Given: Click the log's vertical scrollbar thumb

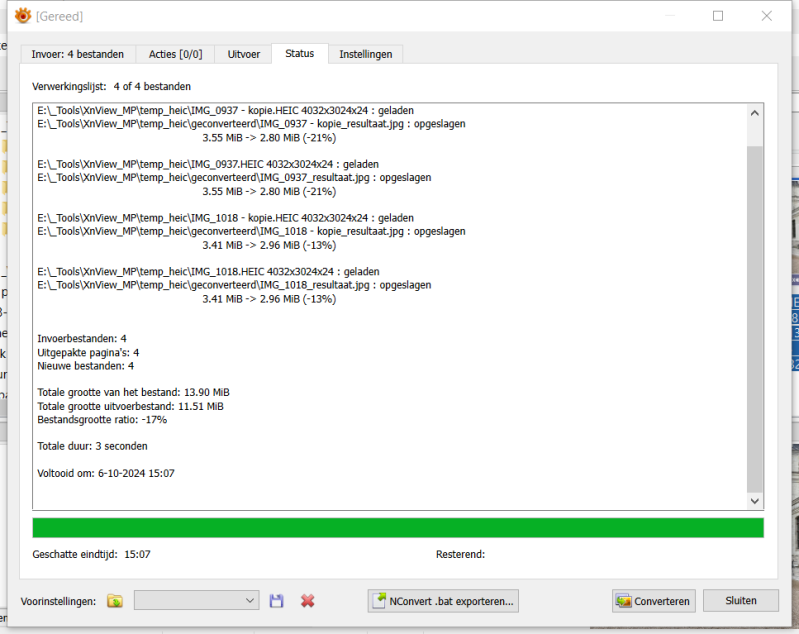Looking at the screenshot, I should click(755, 319).
